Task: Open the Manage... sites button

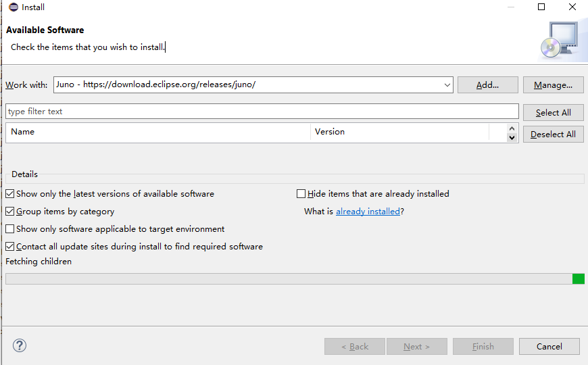Action: pyautogui.click(x=553, y=85)
